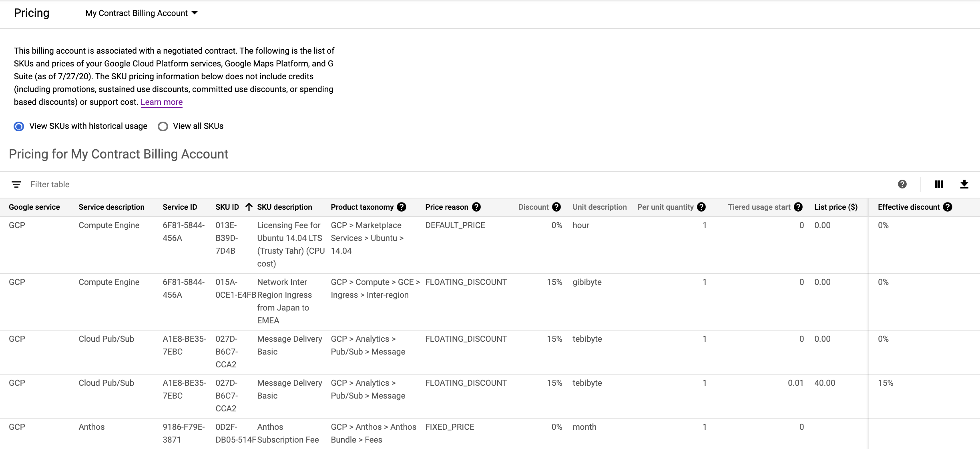Click the Learn more link
Screen dimensions: 980x449
click(162, 102)
